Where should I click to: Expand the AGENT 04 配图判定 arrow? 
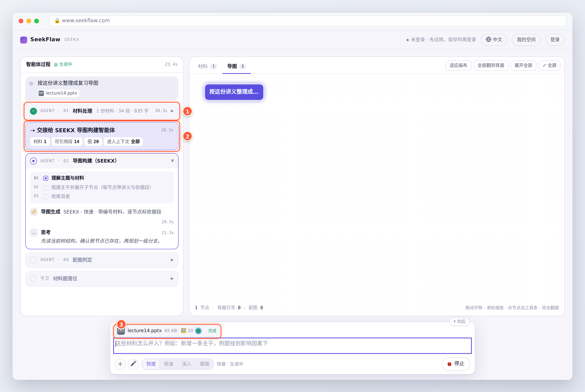tap(172, 260)
